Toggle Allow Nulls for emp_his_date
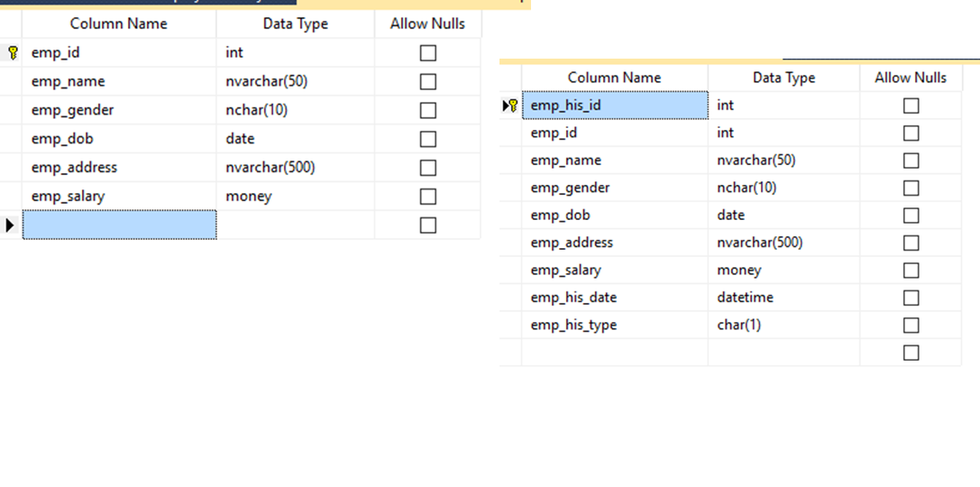Viewport: 980px width, 487px height. [911, 298]
